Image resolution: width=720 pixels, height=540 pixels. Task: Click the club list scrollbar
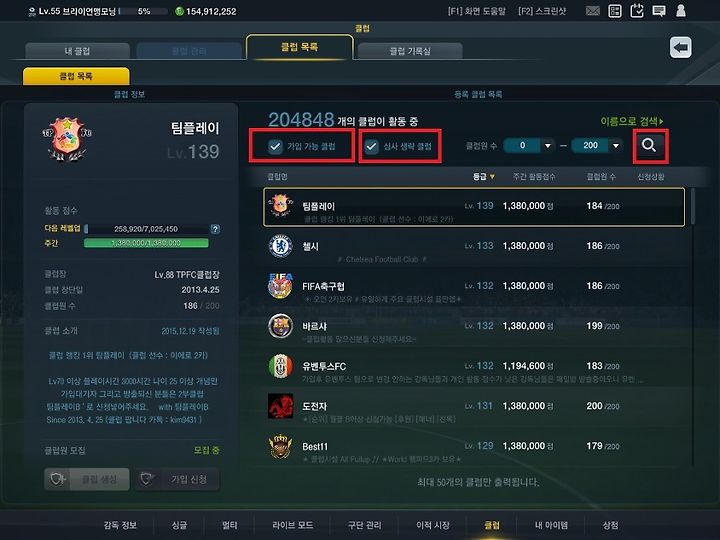692,207
